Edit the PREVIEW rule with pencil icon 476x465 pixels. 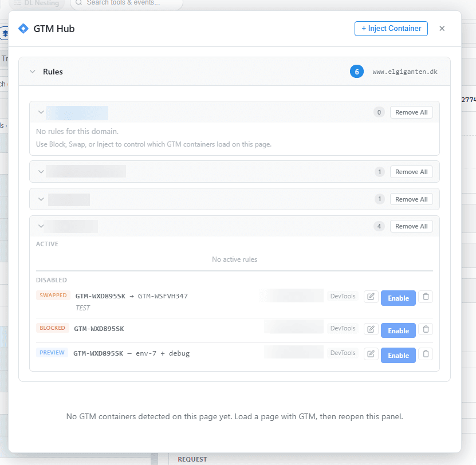[x=371, y=353]
